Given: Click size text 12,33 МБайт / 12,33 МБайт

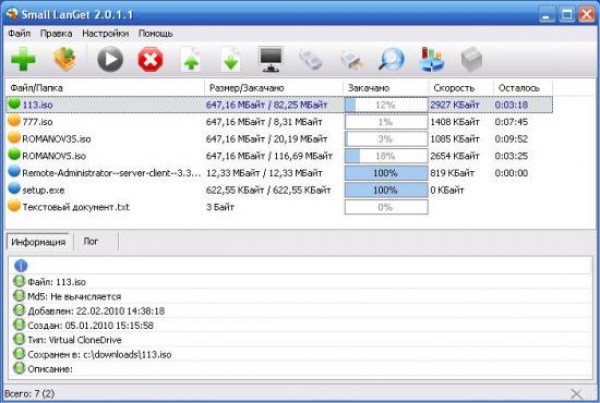Looking at the screenshot, I should click(x=264, y=173).
